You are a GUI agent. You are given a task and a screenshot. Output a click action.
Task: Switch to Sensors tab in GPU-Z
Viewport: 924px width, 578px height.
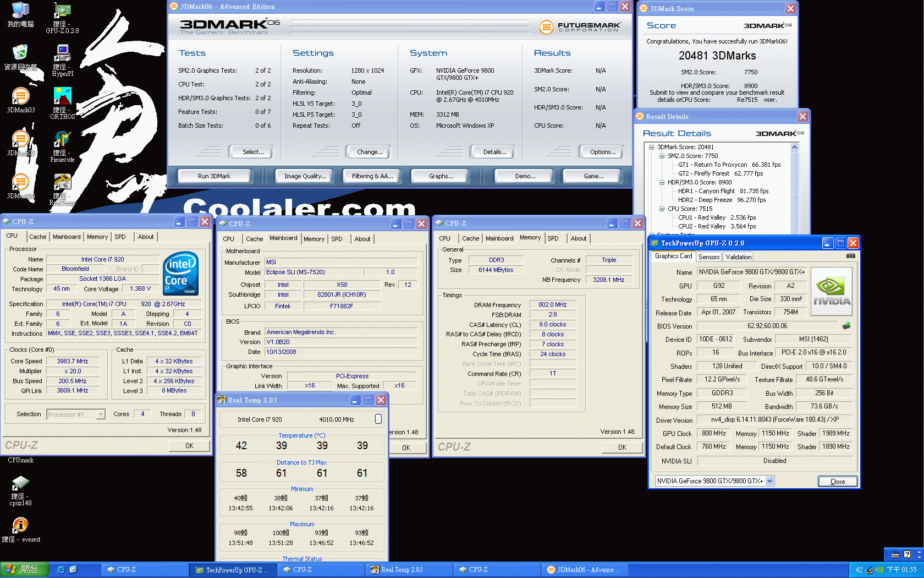point(708,257)
